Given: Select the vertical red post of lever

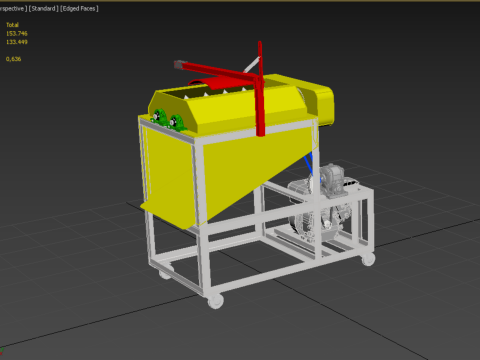Looking at the screenshot, I should [260, 89].
